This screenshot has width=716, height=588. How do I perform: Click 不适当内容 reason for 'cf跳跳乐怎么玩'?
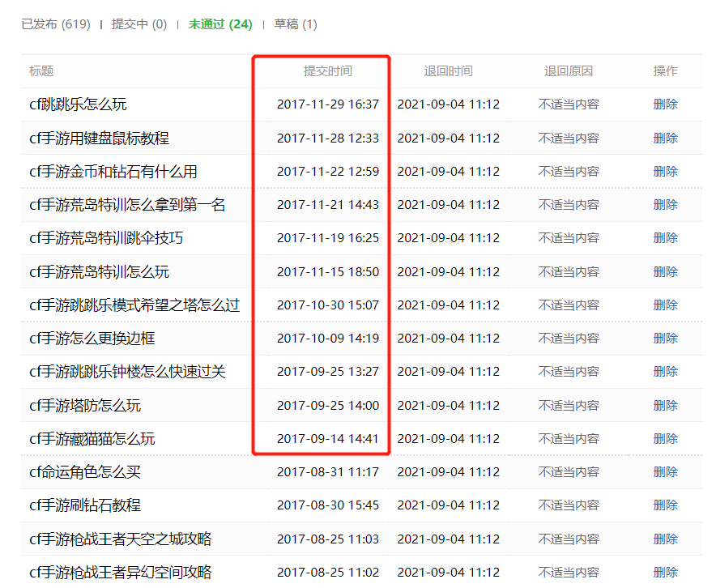569,104
